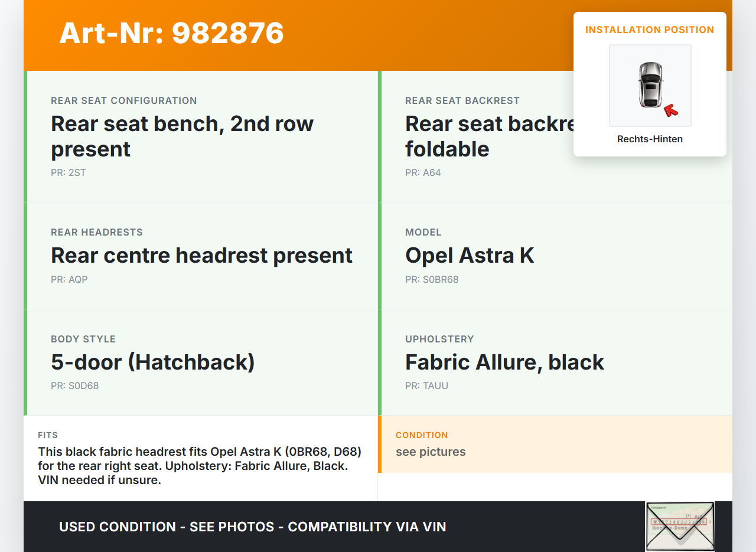Image resolution: width=756 pixels, height=552 pixels.
Task: Click the PR: AQP code label
Action: (69, 279)
